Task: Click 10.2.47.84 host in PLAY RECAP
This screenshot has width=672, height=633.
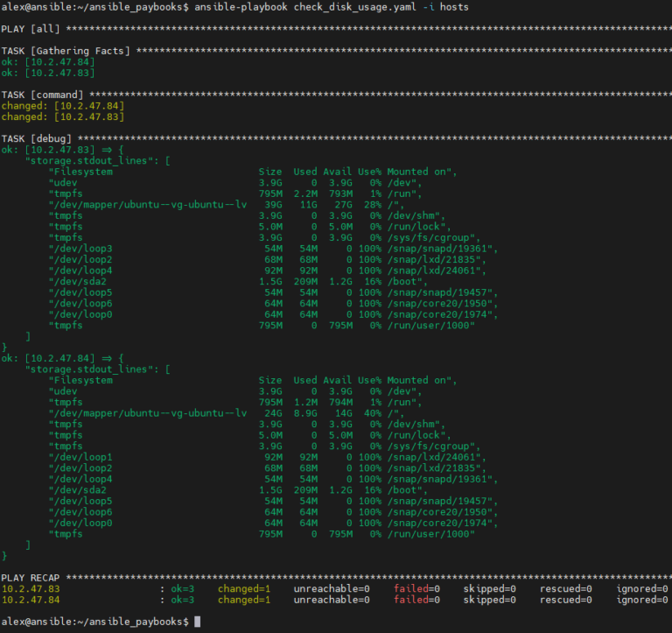Action: 31,600
